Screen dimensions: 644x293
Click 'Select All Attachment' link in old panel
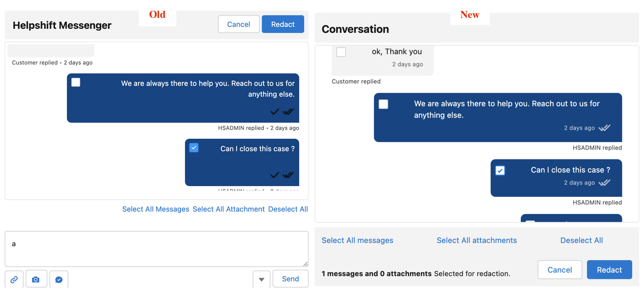pos(229,209)
